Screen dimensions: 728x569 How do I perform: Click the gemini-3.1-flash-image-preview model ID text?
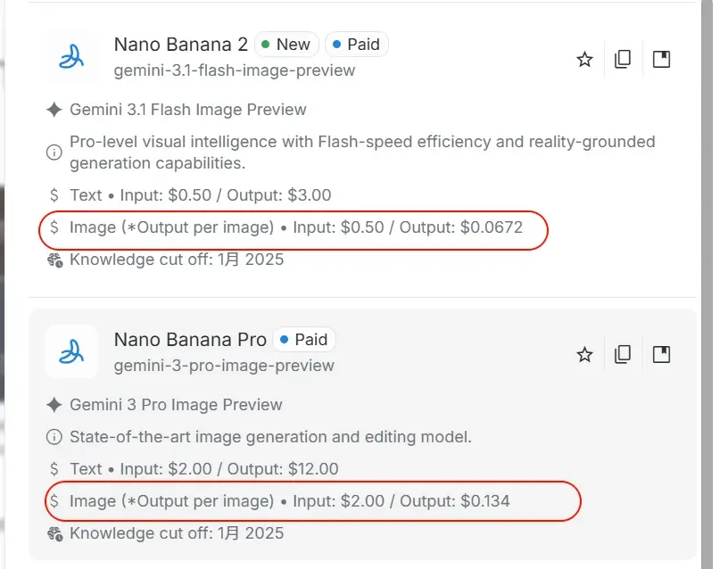[235, 70]
